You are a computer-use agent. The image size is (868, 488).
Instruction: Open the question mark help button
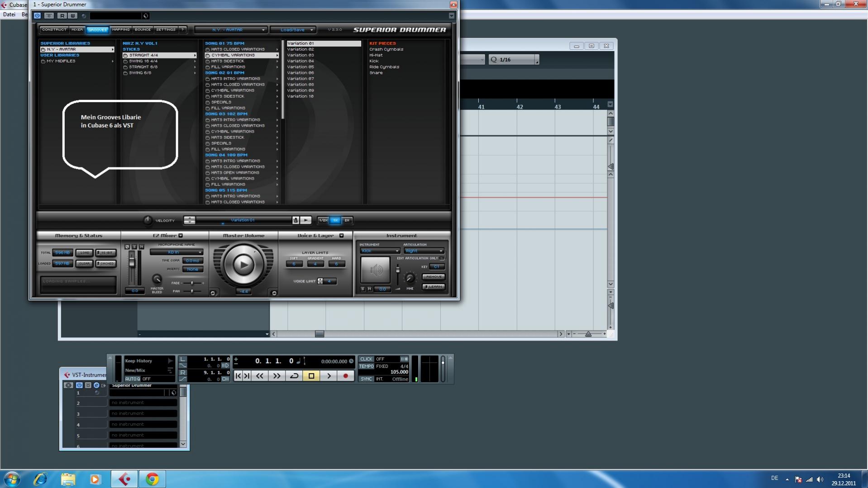[182, 30]
